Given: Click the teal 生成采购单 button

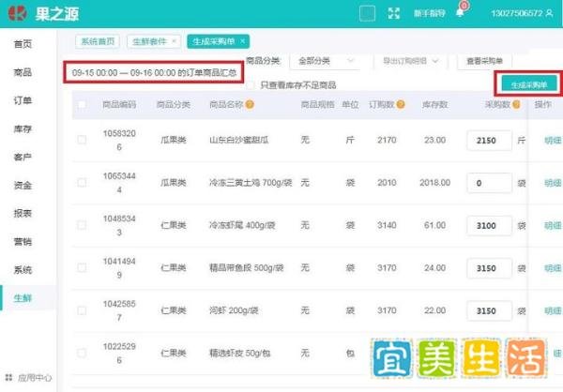Looking at the screenshot, I should (529, 85).
